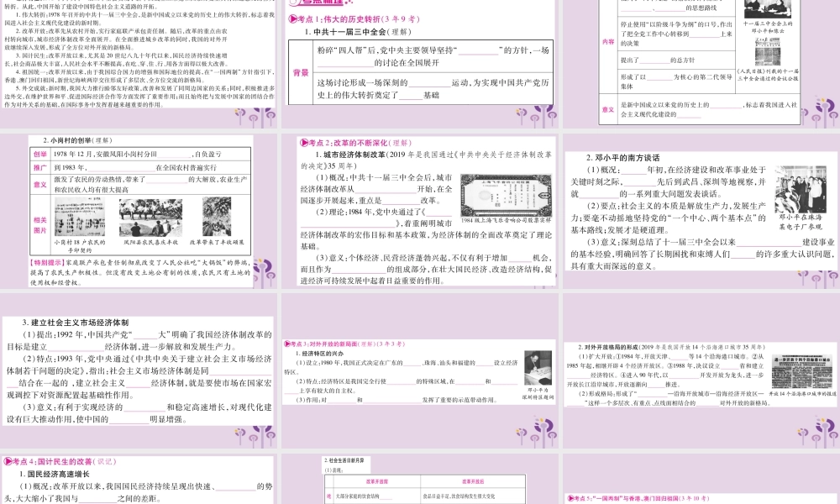
Task: Click the 意义 label in 小岗村 table
Action: click(40, 184)
